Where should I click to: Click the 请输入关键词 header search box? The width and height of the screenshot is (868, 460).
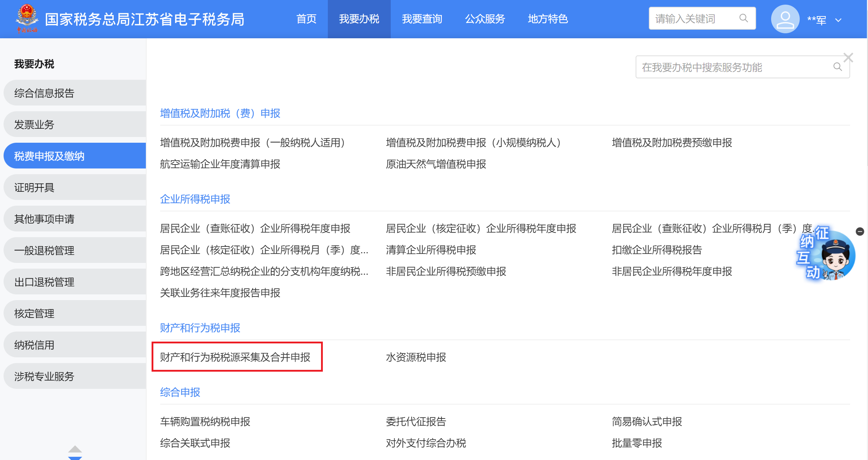[x=694, y=19]
